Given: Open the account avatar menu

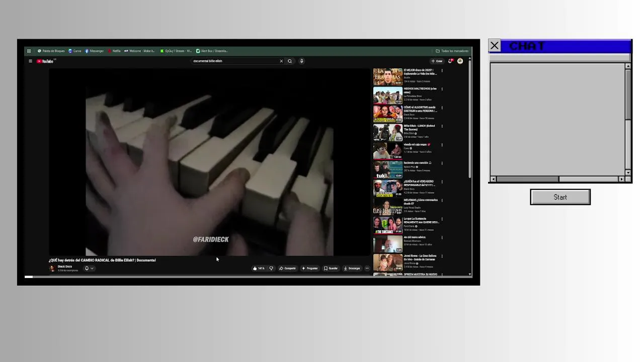Looking at the screenshot, I should (460, 61).
